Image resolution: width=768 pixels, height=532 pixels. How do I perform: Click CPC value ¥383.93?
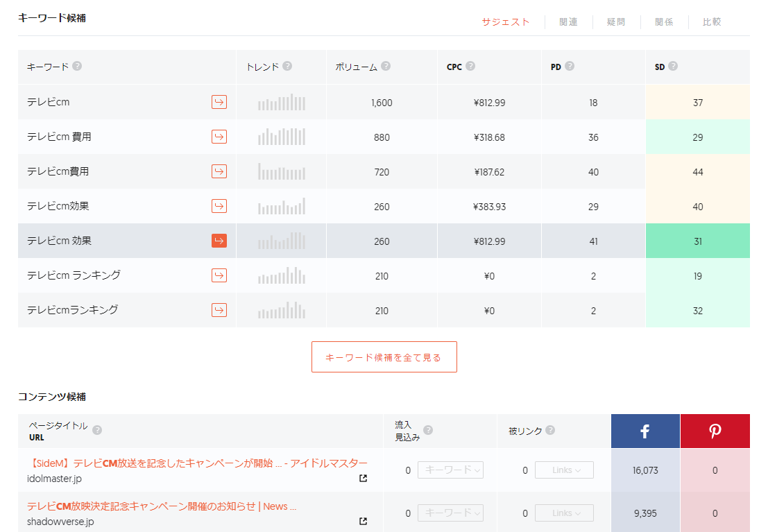click(489, 207)
